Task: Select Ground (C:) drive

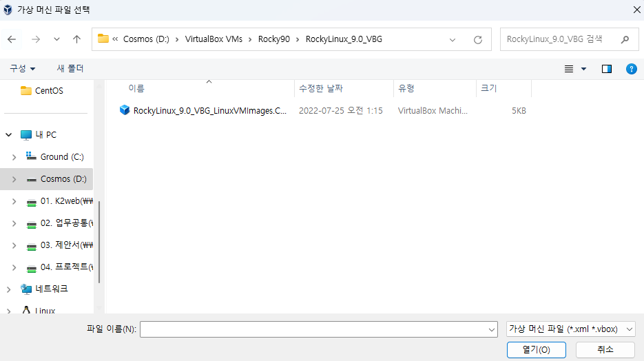Action: click(x=62, y=157)
